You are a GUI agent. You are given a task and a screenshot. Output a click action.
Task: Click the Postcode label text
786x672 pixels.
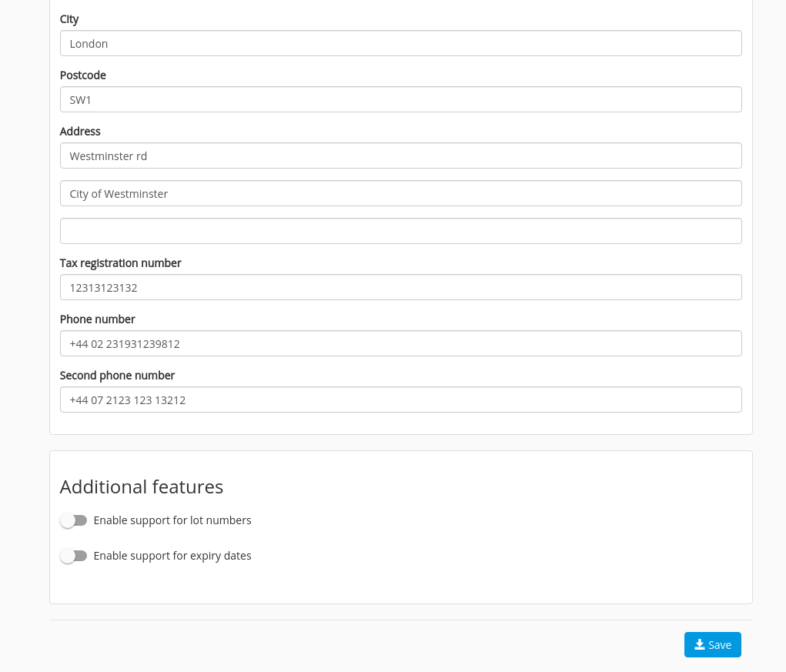82,75
